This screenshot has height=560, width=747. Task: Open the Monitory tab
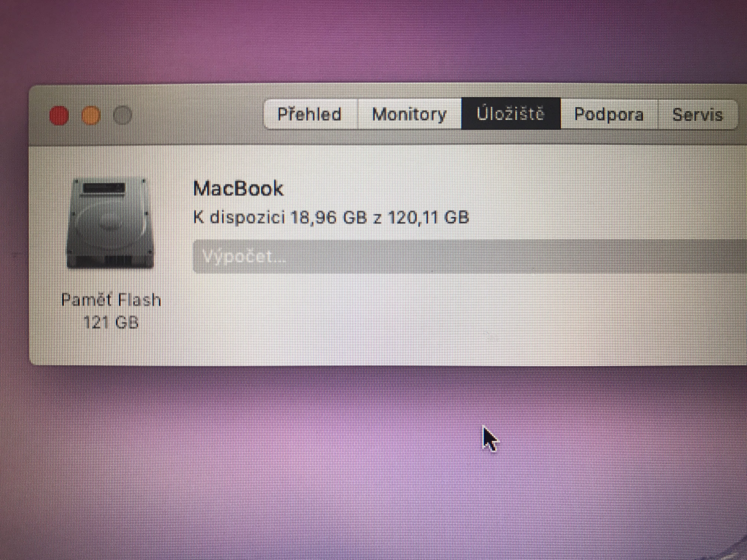tap(409, 114)
